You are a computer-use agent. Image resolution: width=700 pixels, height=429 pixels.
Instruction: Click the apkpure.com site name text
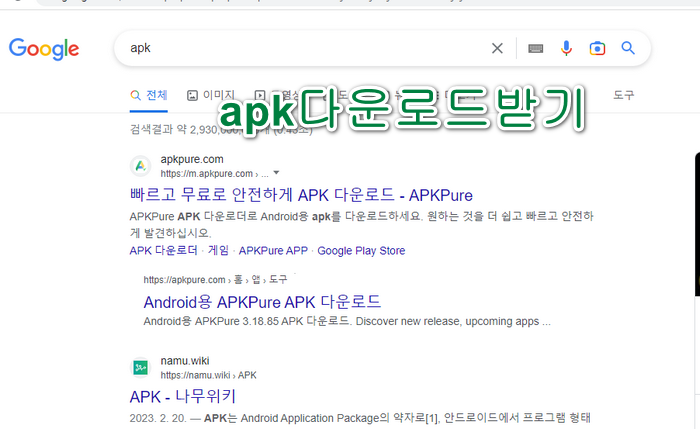[192, 159]
